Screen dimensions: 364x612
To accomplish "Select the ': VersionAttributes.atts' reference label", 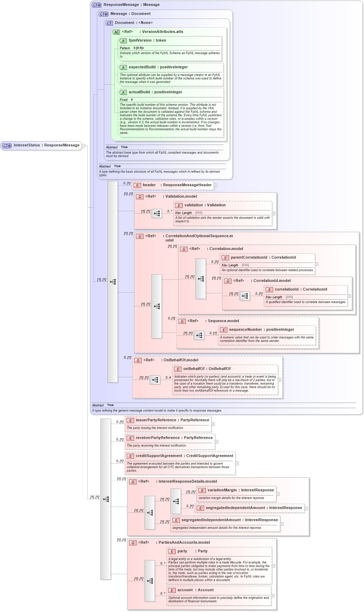I will pos(161,32).
